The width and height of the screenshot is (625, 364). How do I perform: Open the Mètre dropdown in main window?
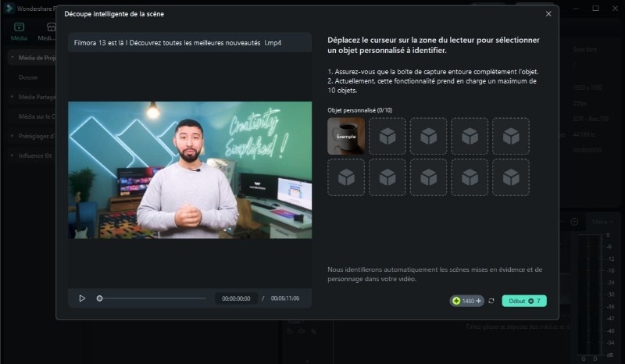(602, 222)
